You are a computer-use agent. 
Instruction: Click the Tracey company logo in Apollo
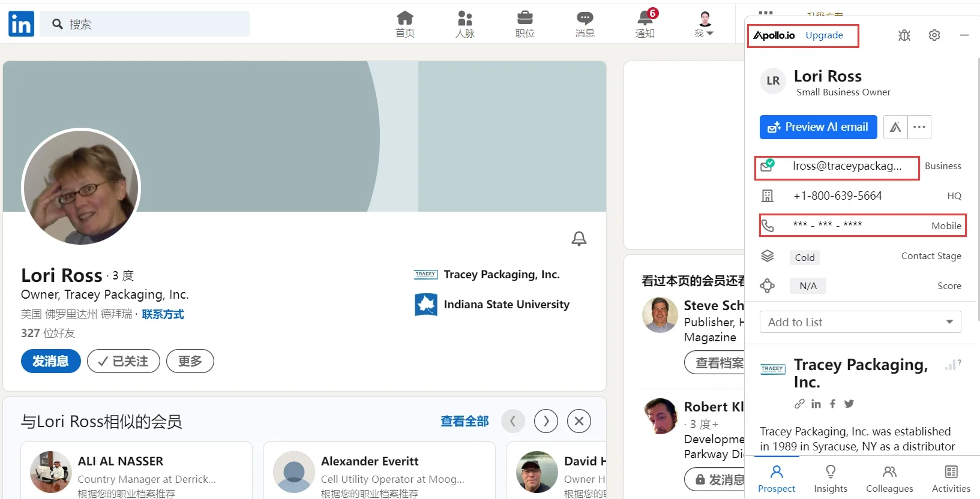pyautogui.click(x=773, y=369)
